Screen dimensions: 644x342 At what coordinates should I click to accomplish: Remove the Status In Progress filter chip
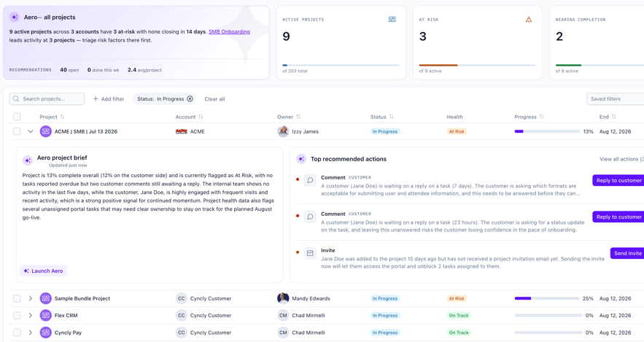(190, 99)
